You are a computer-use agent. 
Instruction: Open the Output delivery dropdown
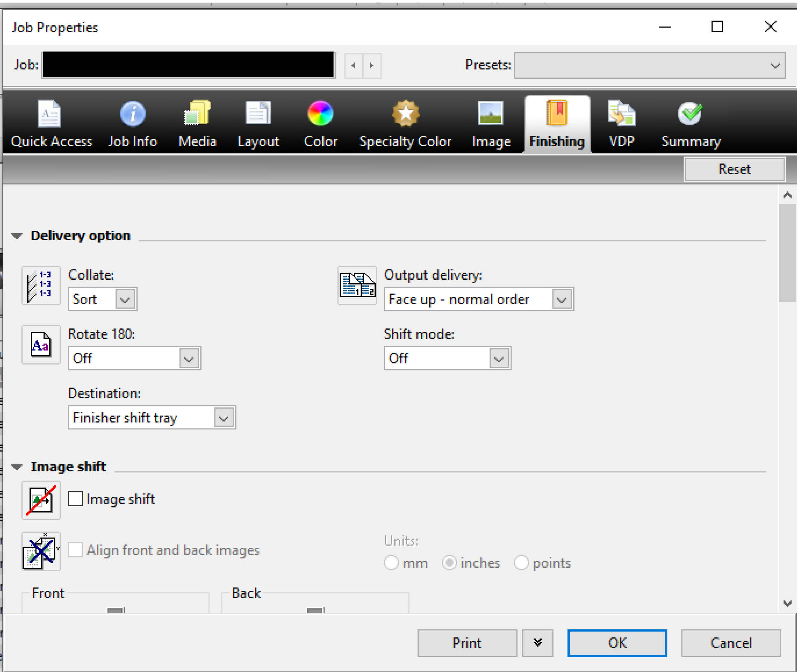pos(479,299)
